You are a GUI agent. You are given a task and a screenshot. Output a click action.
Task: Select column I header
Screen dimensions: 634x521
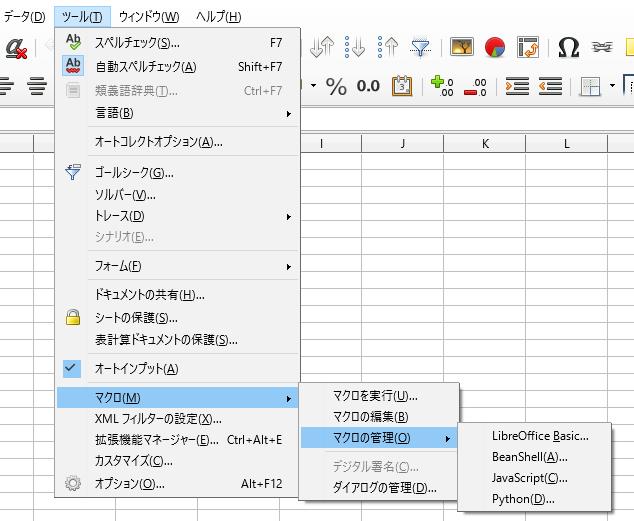click(331, 144)
